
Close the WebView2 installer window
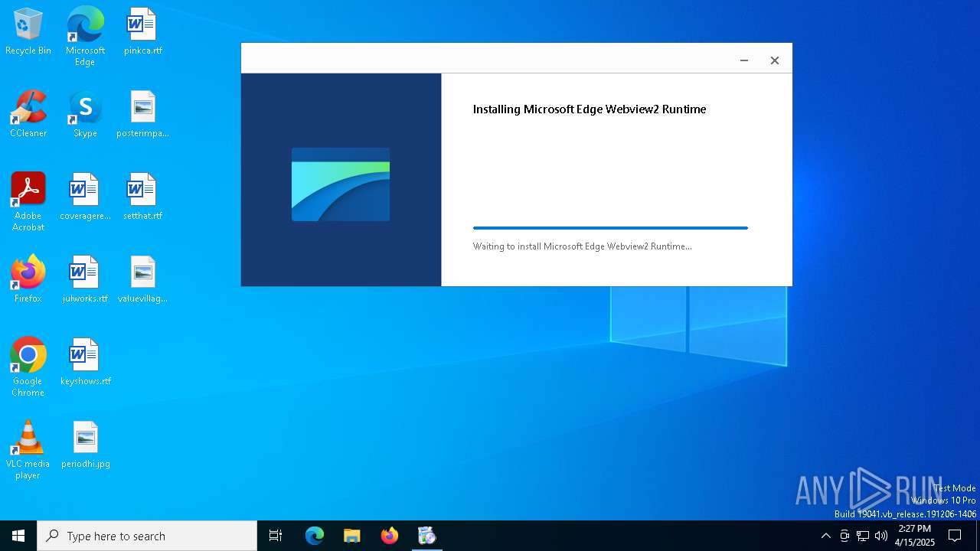point(775,60)
